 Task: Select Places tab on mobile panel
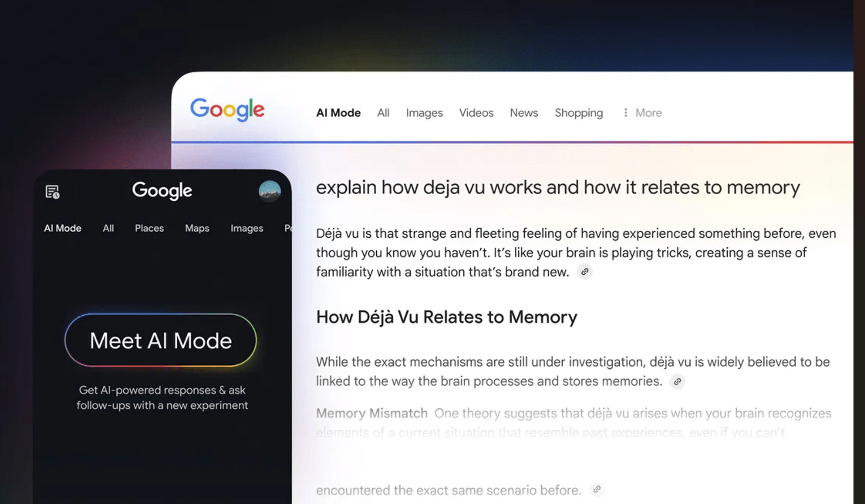point(149,228)
